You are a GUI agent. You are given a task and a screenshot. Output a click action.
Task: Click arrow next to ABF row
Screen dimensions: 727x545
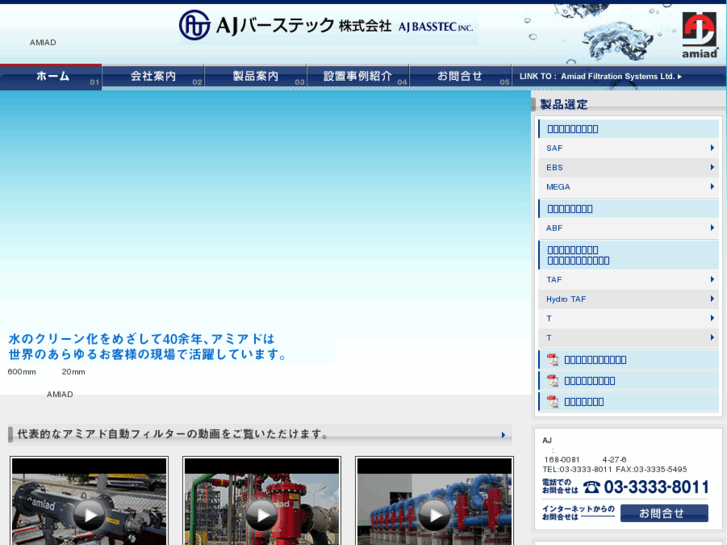[712, 228]
